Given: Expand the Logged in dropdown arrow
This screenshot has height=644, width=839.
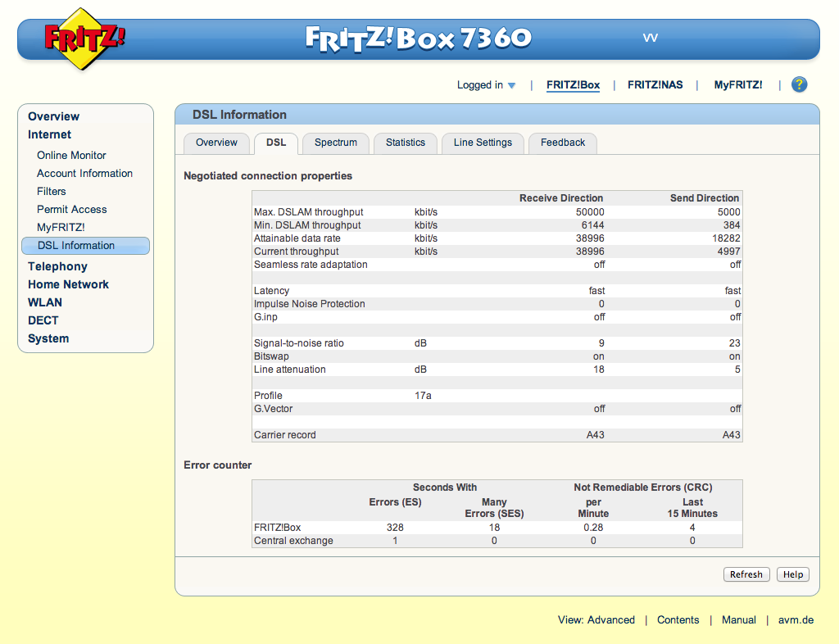Looking at the screenshot, I should 512,86.
